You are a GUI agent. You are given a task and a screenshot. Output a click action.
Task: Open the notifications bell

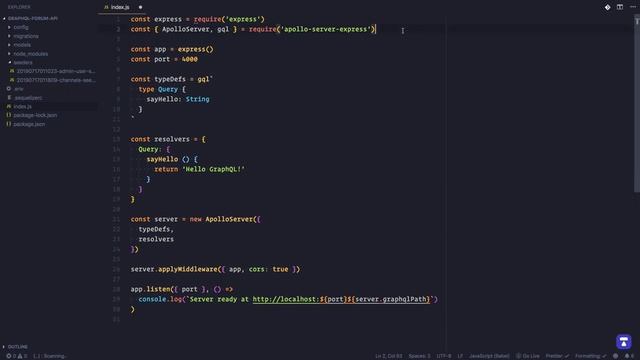(x=629, y=356)
